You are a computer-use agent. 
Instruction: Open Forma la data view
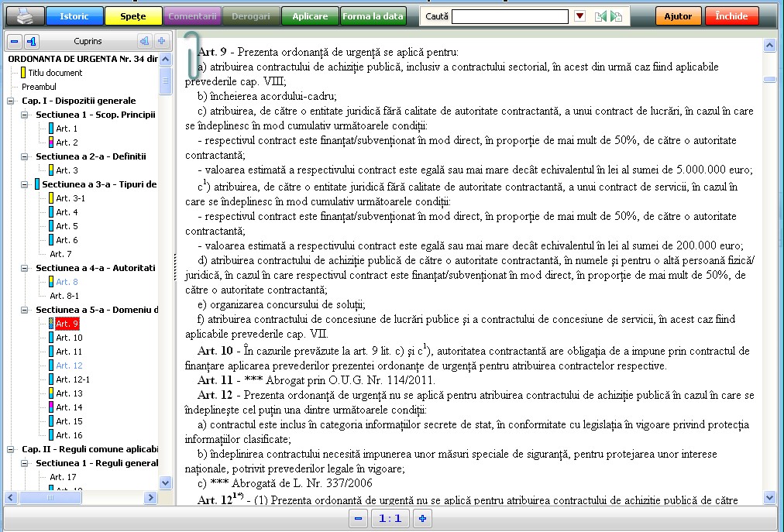tap(373, 16)
